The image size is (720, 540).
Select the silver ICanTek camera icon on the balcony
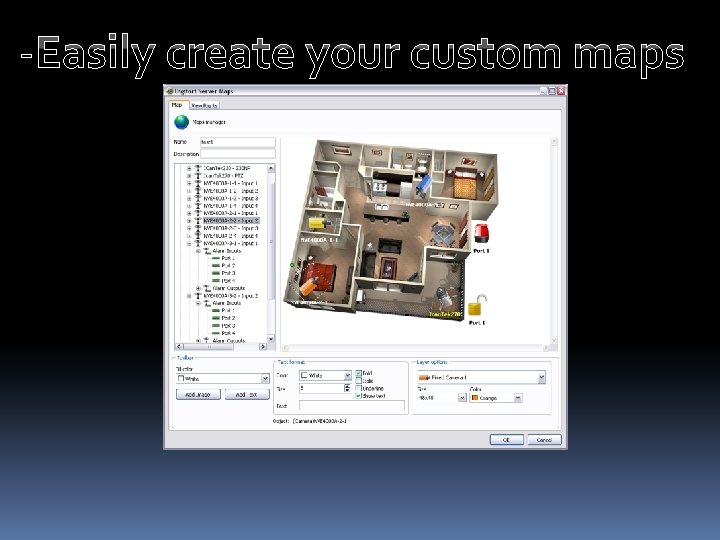443,298
